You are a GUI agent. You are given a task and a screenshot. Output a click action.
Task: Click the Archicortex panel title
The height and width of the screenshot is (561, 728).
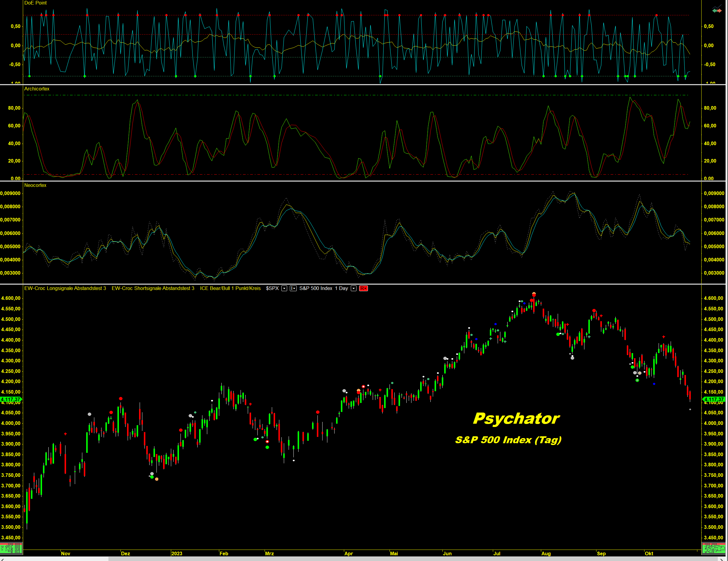(37, 89)
